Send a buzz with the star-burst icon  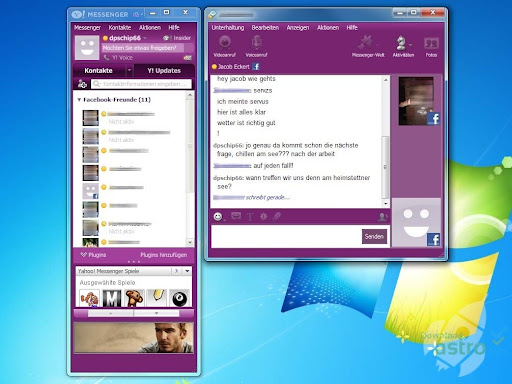pos(264,216)
